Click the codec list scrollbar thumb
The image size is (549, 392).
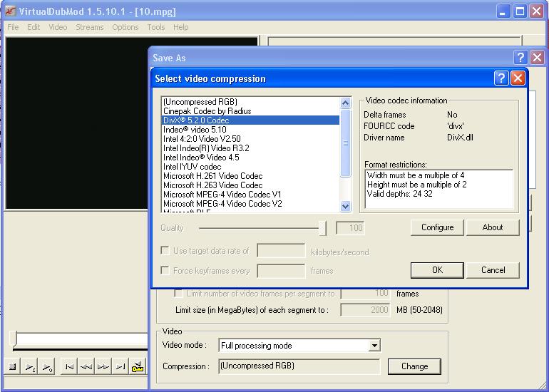345,143
